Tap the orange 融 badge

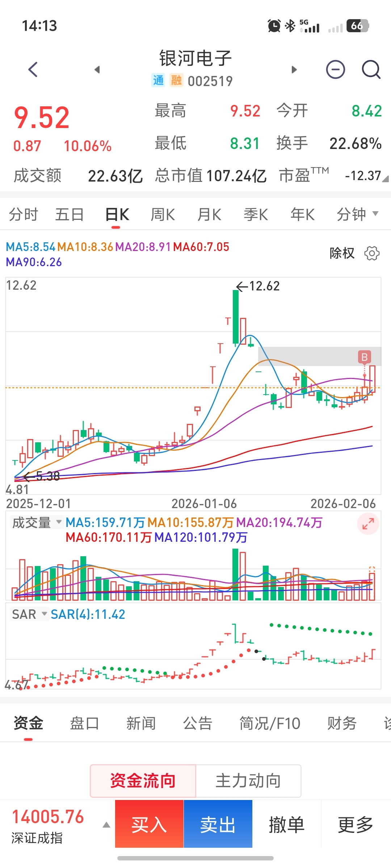click(x=177, y=80)
